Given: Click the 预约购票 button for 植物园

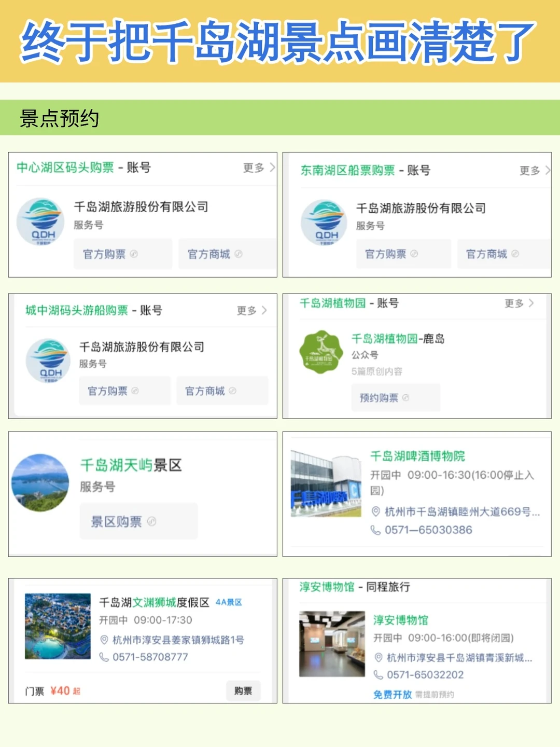Looking at the screenshot, I should point(396,398).
